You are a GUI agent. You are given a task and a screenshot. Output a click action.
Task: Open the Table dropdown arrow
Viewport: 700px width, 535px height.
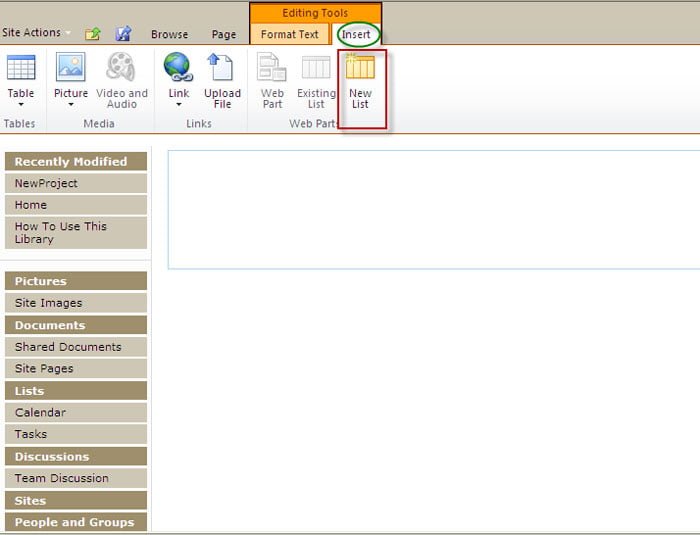21,104
